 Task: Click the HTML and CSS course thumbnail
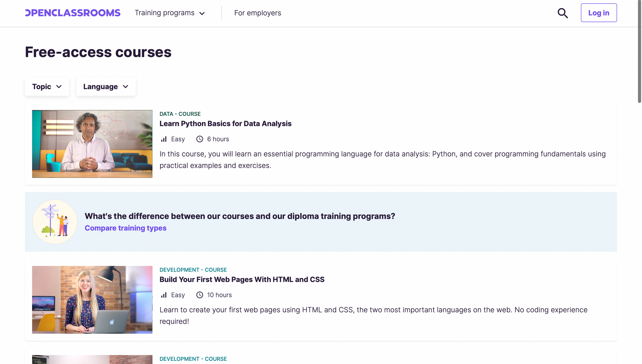(92, 300)
